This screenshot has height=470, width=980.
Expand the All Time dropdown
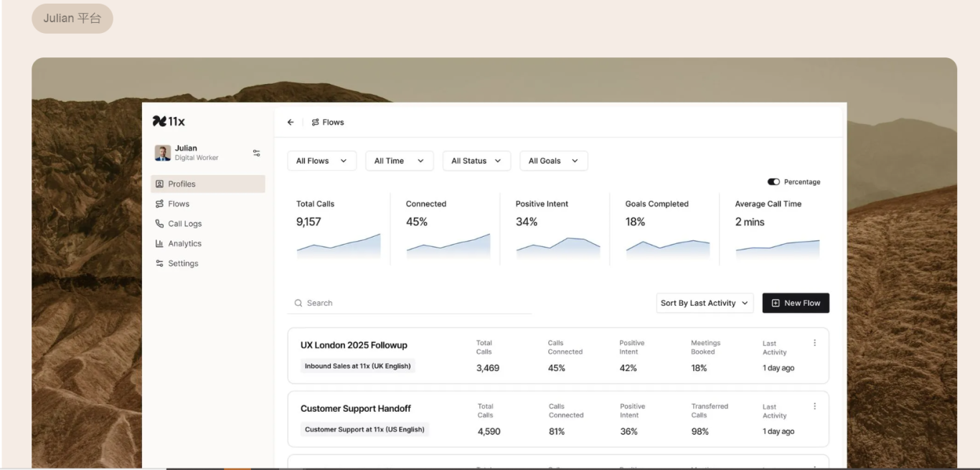coord(399,161)
